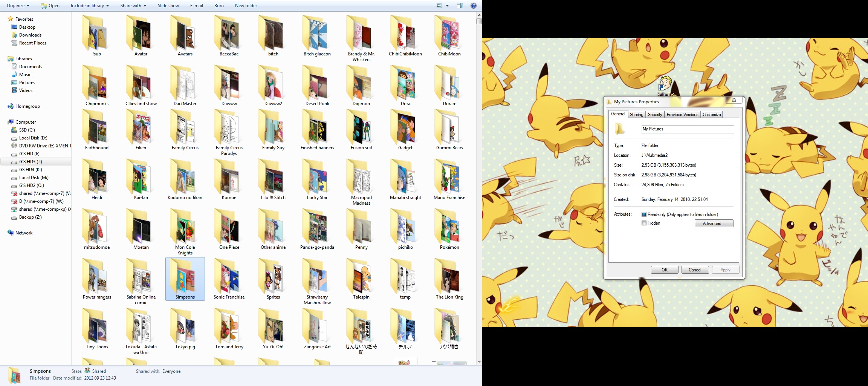Open the view options dropdown arrow
This screenshot has width=868, height=386.
click(447, 6)
